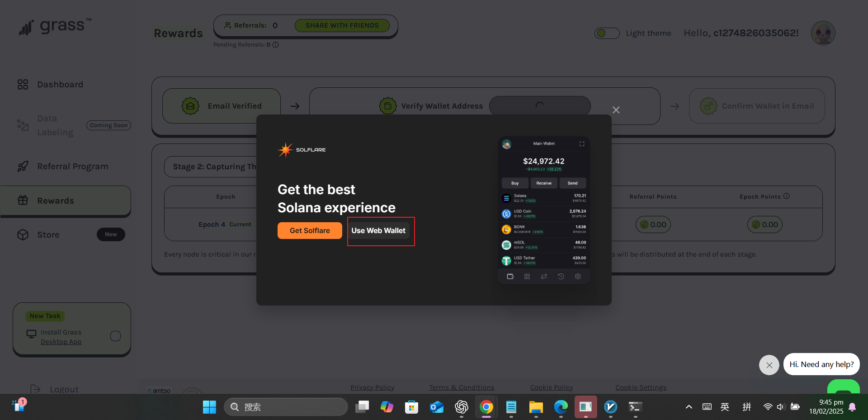
Task: Open Notepad from taskbar
Action: (x=511, y=407)
